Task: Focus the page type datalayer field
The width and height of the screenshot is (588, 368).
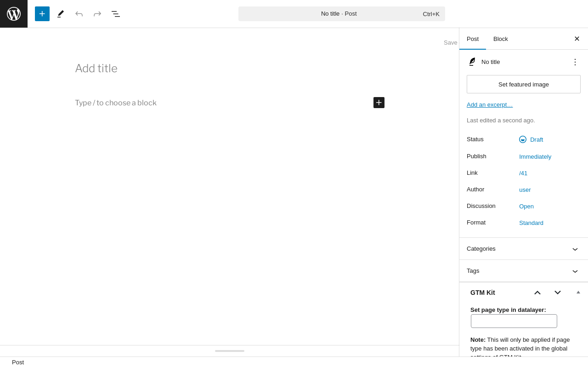Action: [x=514, y=321]
